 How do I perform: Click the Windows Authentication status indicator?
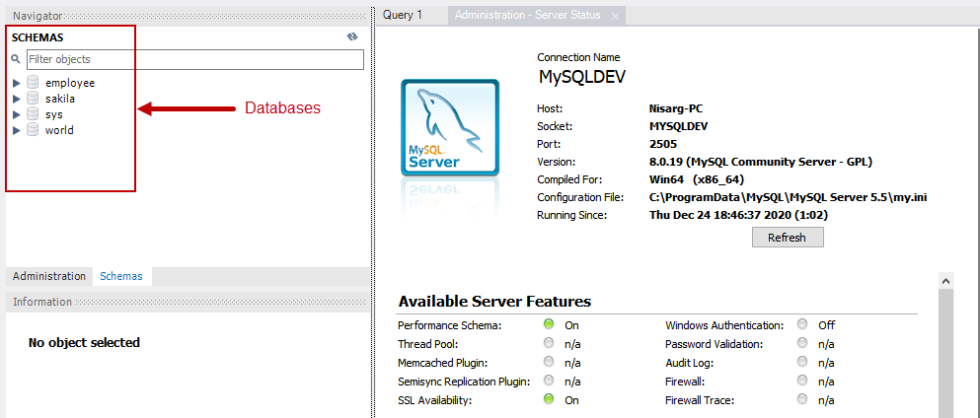click(802, 324)
